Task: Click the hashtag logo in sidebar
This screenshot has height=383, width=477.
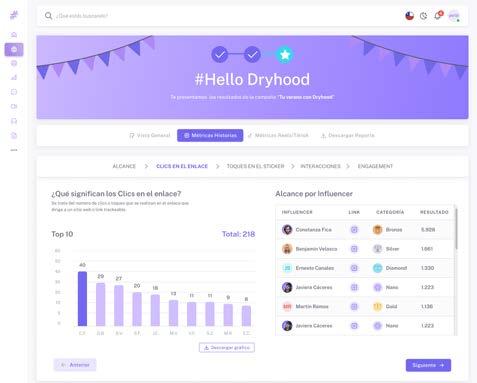Action: [14, 15]
